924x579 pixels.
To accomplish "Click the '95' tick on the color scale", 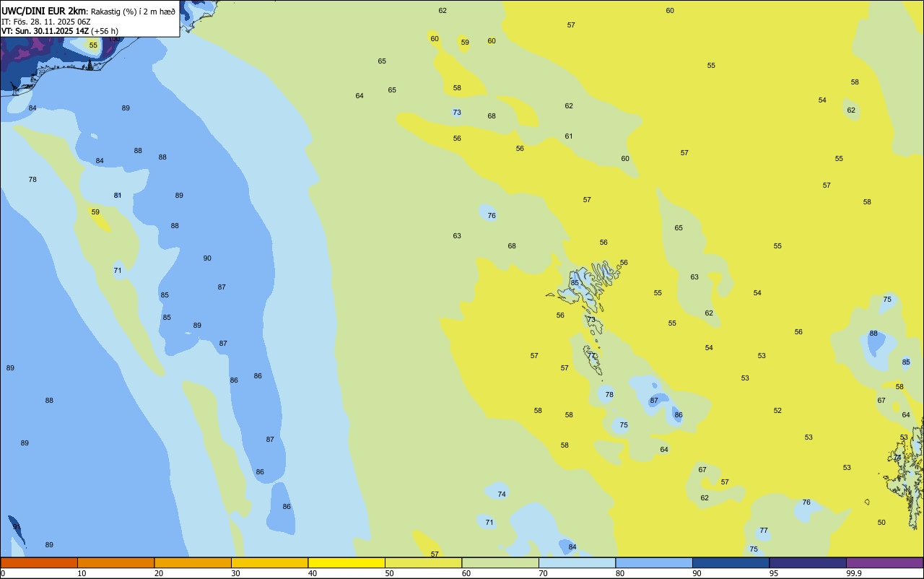I will point(774,573).
